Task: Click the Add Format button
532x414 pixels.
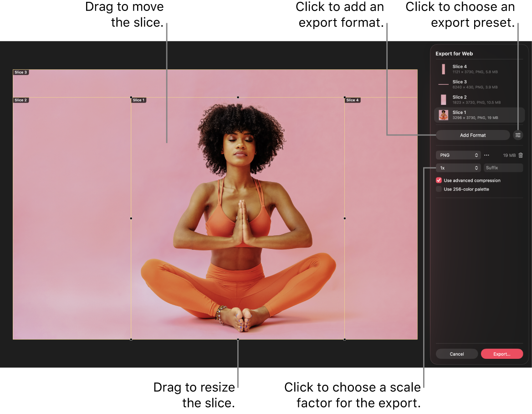Action: tap(473, 135)
